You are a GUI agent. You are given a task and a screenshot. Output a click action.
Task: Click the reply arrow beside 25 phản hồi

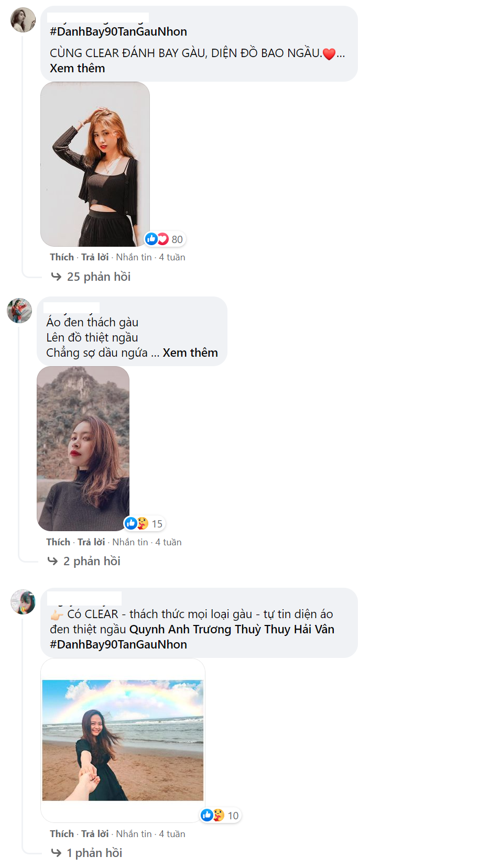pos(56,277)
